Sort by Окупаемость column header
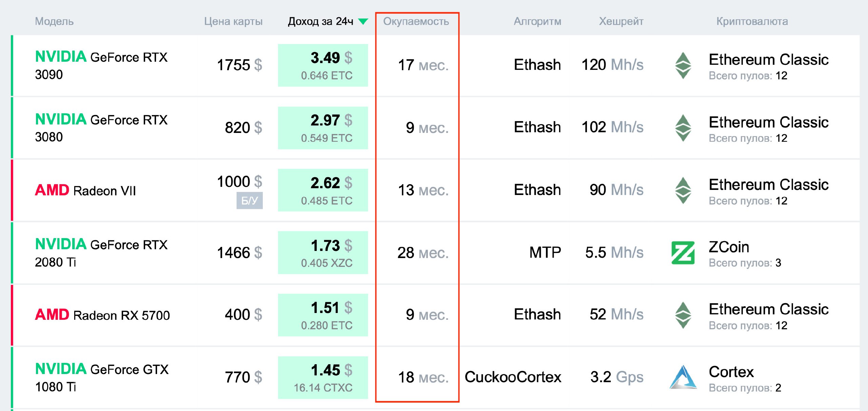The height and width of the screenshot is (411, 868). point(416,21)
